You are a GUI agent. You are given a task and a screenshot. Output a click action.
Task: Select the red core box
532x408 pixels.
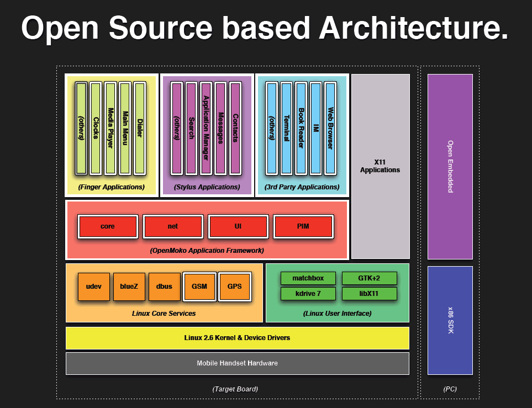[x=108, y=226]
